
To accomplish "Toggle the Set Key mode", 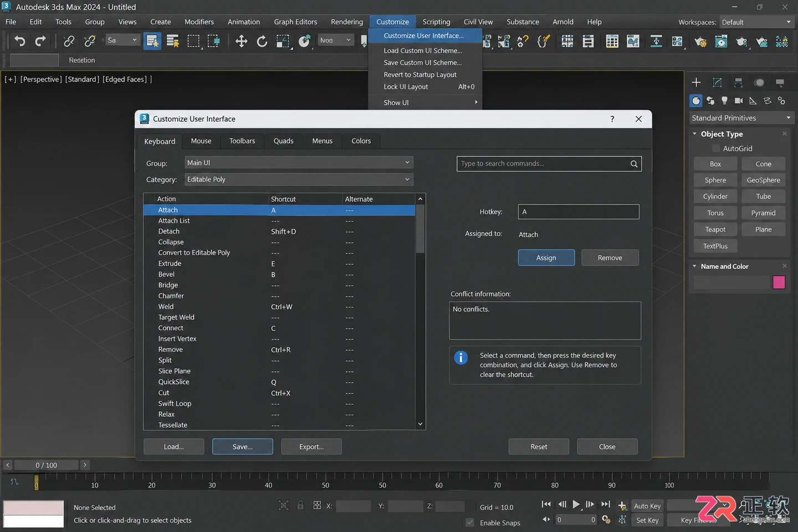I will pyautogui.click(x=647, y=520).
